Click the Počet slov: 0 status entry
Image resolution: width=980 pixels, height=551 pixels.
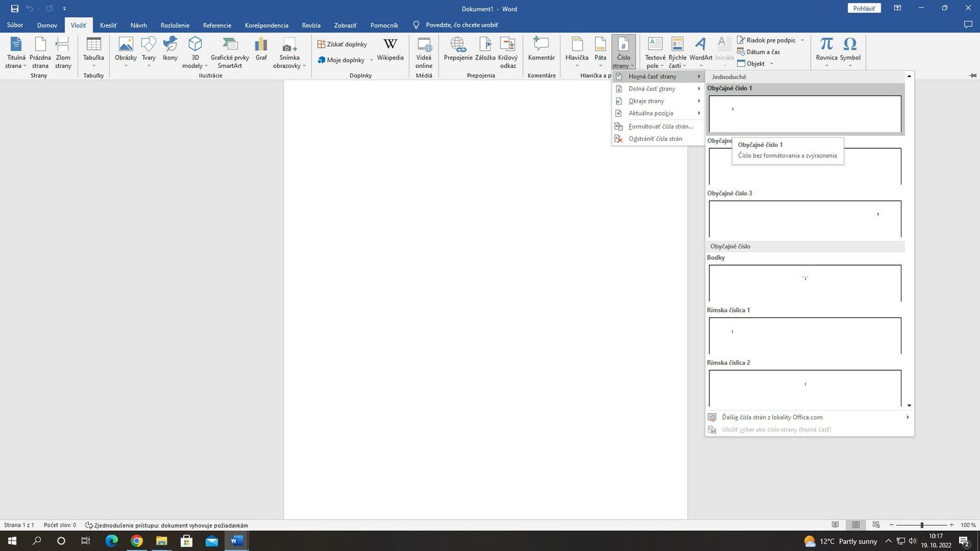point(60,525)
